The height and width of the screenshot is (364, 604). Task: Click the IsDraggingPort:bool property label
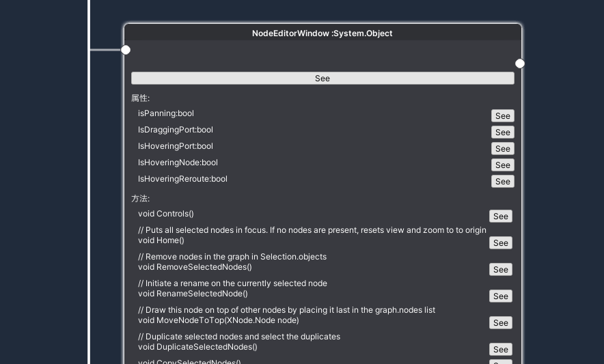(x=176, y=130)
